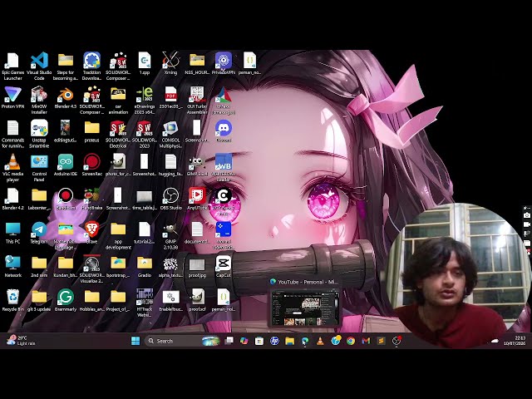Select the VLC media player desktop icon
Image resolution: width=532 pixels, height=399 pixels.
pyautogui.click(x=13, y=168)
